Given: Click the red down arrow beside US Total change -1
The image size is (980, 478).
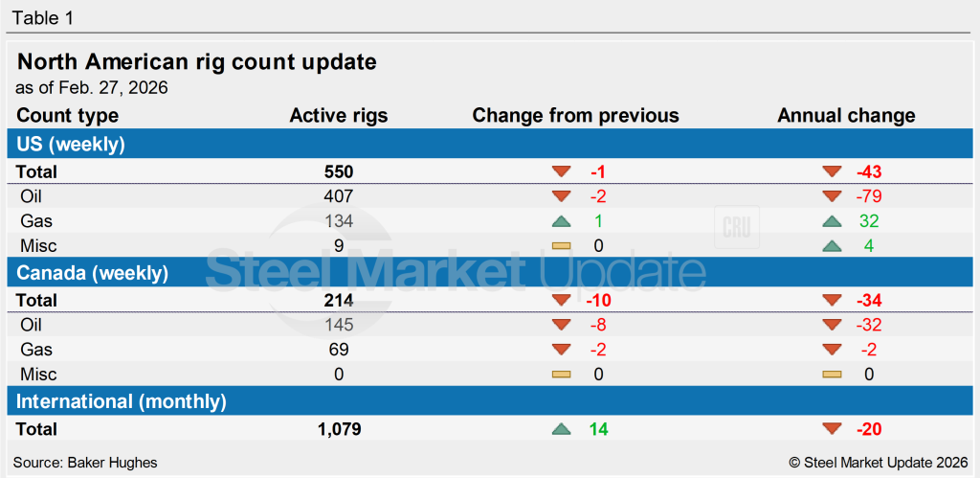Looking at the screenshot, I should [561, 172].
